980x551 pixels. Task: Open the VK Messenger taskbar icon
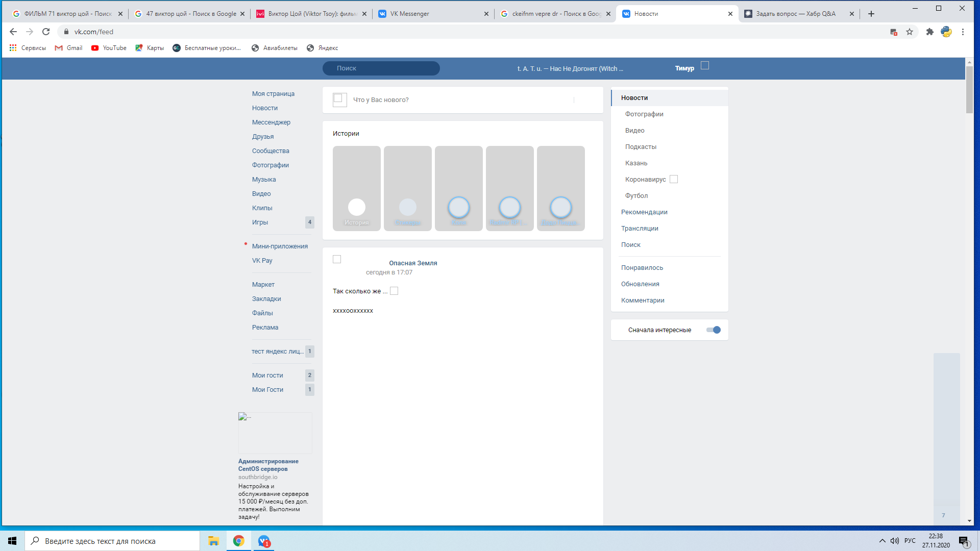[x=263, y=541]
